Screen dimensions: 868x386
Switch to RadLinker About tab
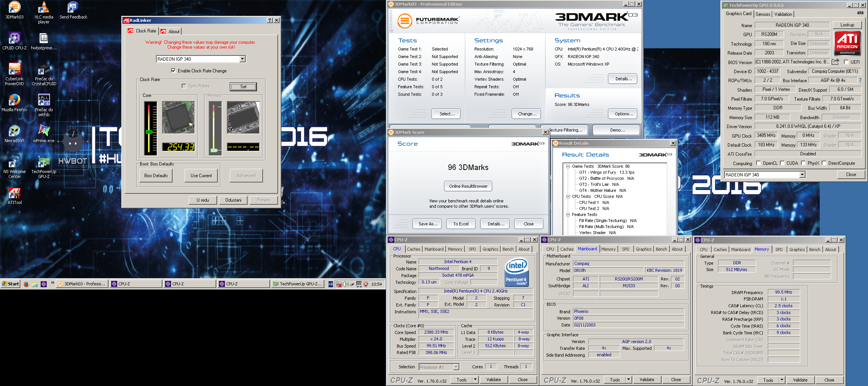tap(170, 31)
